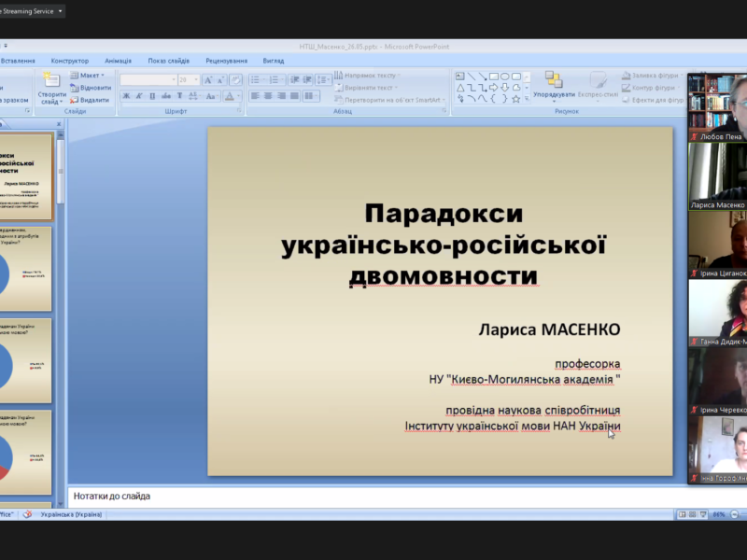Screen dimensions: 747x560
Task: Switch to the Показ слайдів tab
Action: point(168,60)
